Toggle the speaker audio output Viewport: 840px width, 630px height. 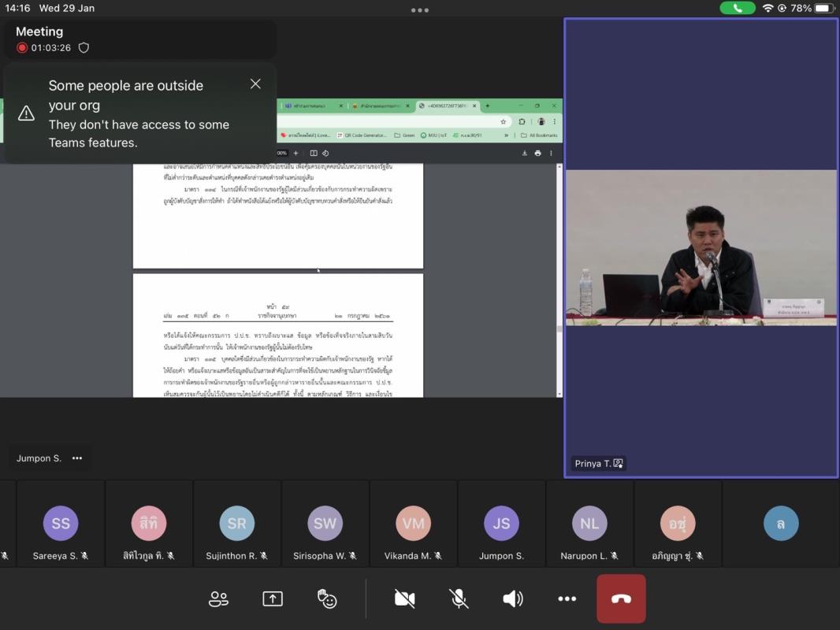click(513, 599)
